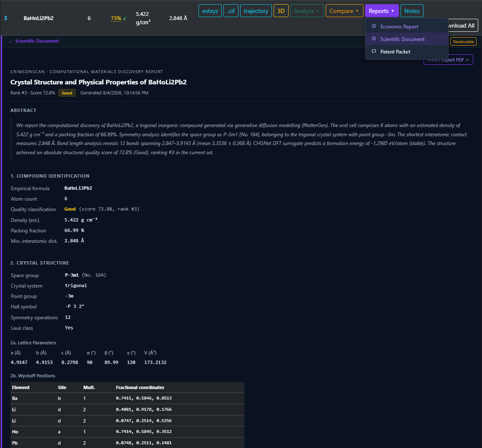Click the rank number 3 in the row
Viewport: 482px width, 448px height.
point(5,18)
